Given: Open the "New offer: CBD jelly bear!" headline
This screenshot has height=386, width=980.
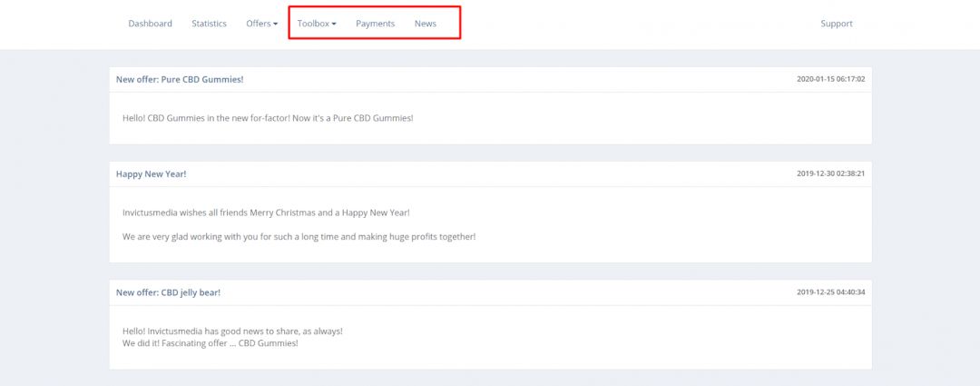Looking at the screenshot, I should click(168, 292).
